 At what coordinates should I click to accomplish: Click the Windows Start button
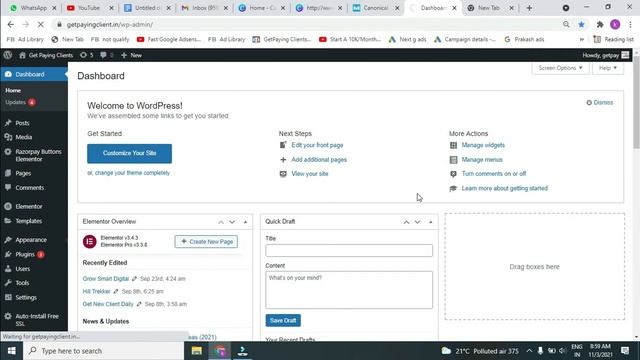click(x=11, y=351)
